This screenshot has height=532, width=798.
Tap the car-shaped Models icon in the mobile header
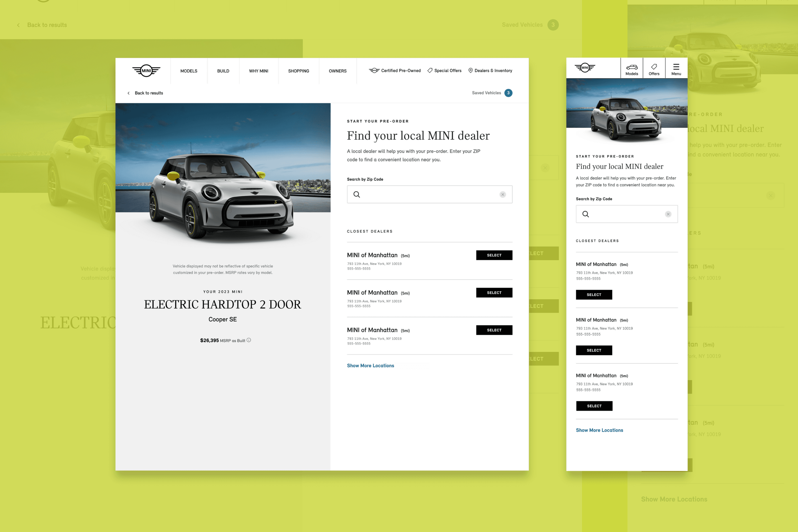(631, 67)
